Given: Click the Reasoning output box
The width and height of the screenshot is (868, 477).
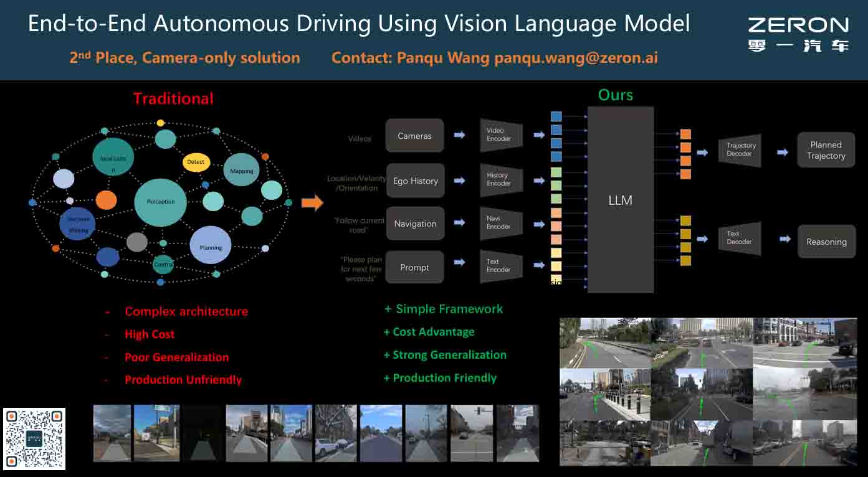Looking at the screenshot, I should tap(826, 242).
